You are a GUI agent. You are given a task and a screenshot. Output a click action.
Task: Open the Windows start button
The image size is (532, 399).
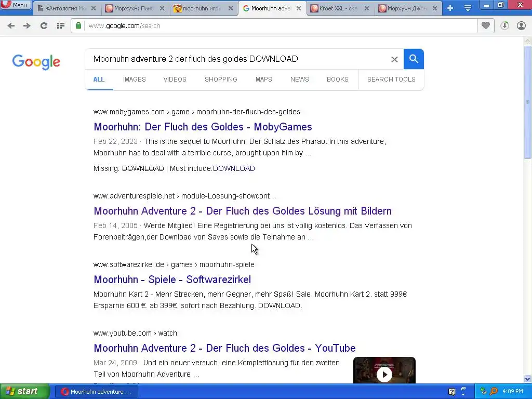(x=24, y=392)
